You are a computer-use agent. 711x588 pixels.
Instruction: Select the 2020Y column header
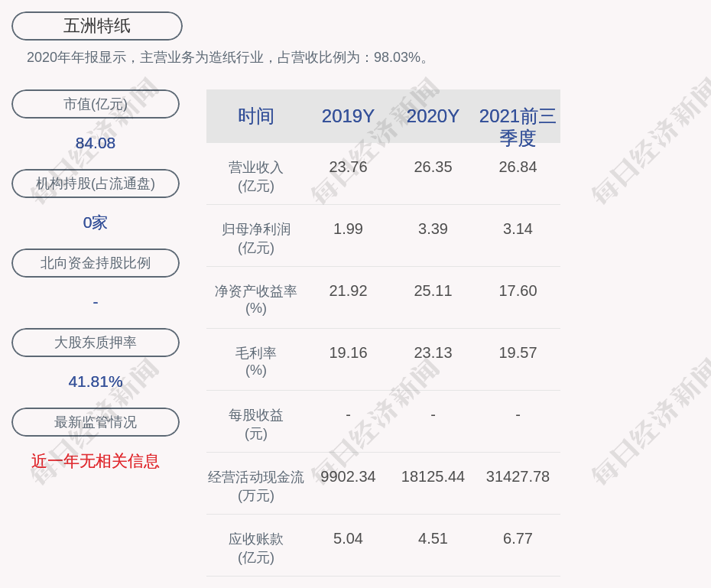coord(433,116)
